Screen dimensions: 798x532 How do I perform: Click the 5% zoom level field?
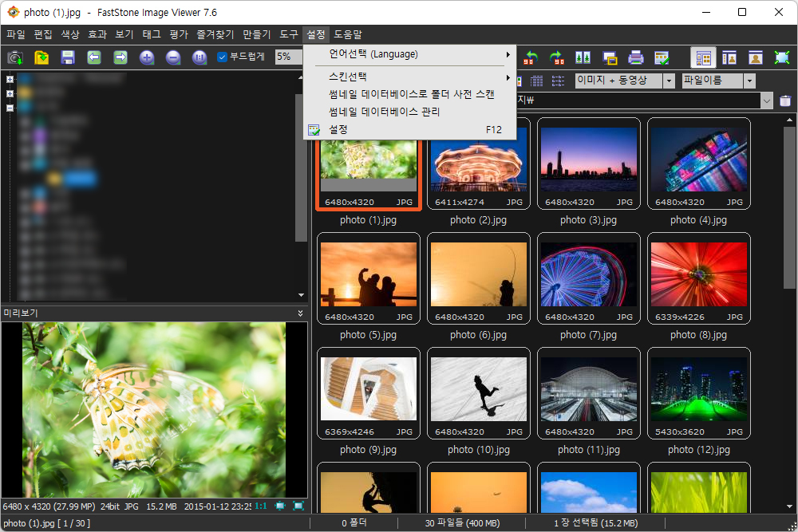point(288,57)
